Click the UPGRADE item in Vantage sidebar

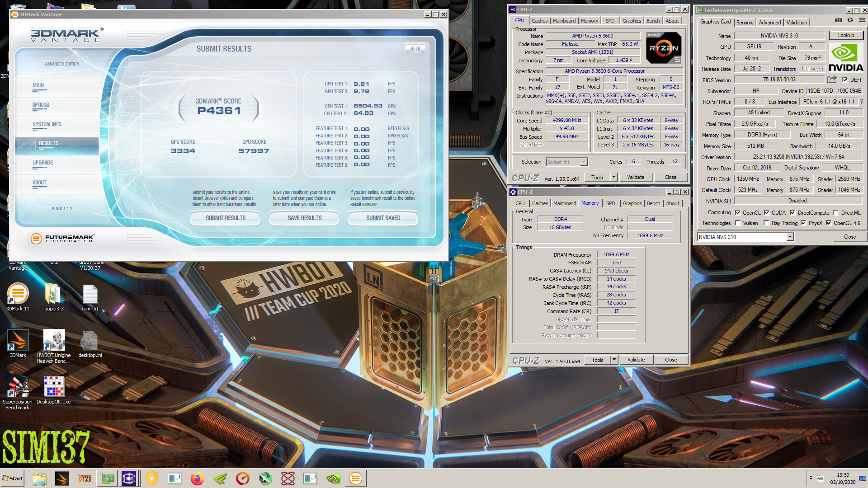pyautogui.click(x=42, y=163)
